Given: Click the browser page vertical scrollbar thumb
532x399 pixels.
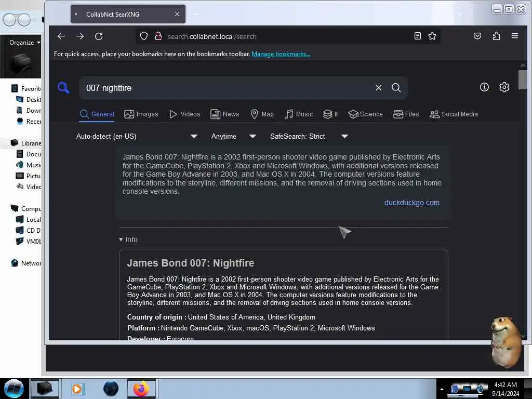Looking at the screenshot, I should coord(523,79).
